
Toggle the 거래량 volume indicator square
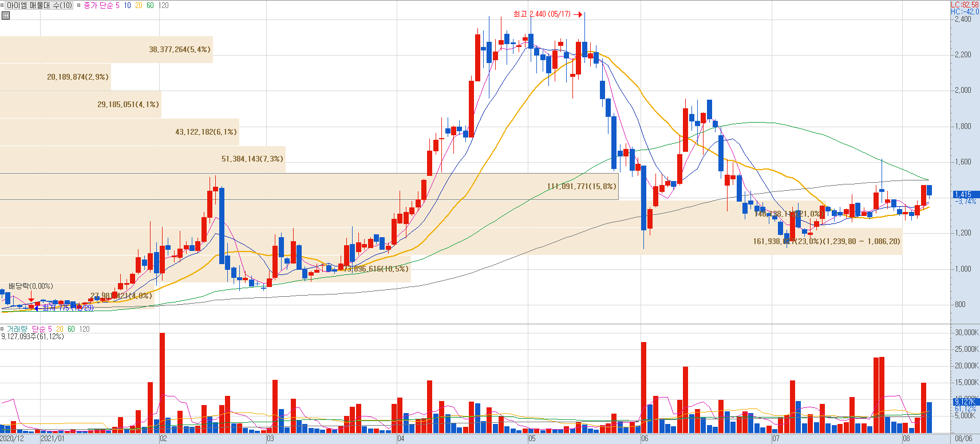click(2, 329)
